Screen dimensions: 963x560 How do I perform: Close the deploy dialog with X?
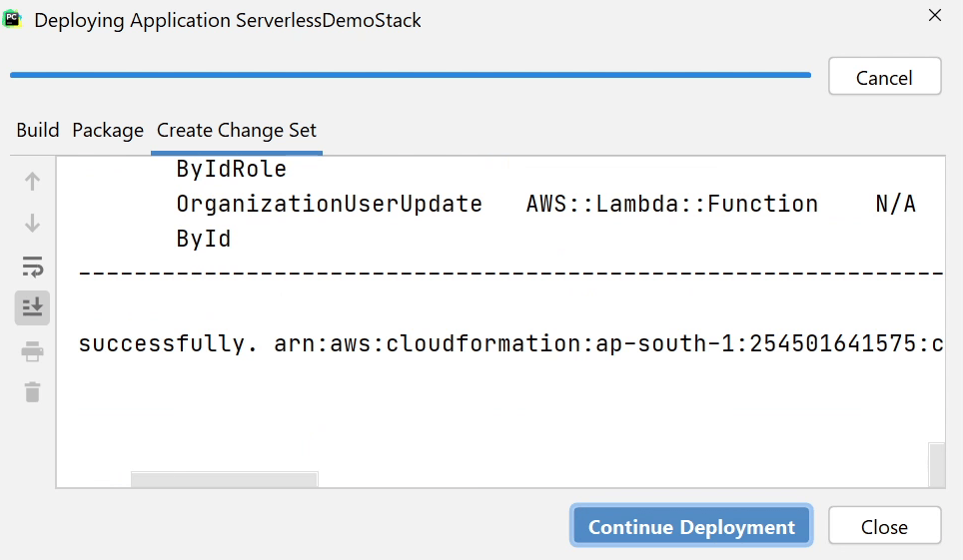[935, 16]
